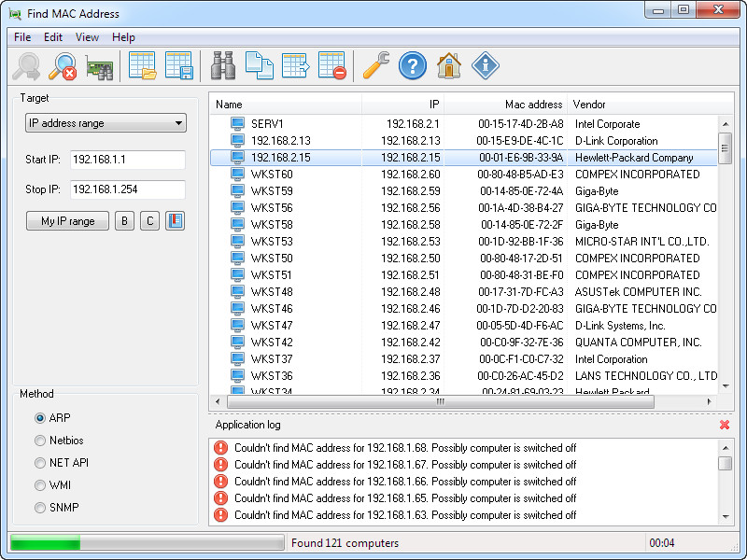Open the Help menu
747x560 pixels.
point(123,37)
